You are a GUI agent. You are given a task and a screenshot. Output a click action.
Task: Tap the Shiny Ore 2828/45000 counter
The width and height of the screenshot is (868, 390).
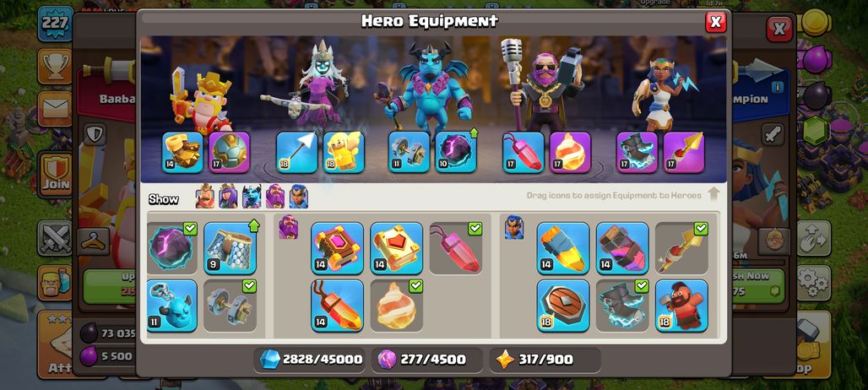coord(312,360)
